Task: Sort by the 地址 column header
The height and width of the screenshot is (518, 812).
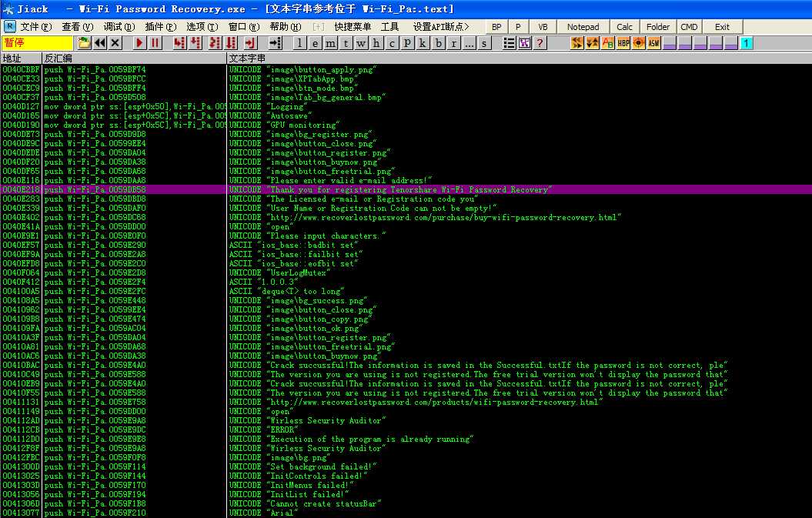Action: click(21, 58)
